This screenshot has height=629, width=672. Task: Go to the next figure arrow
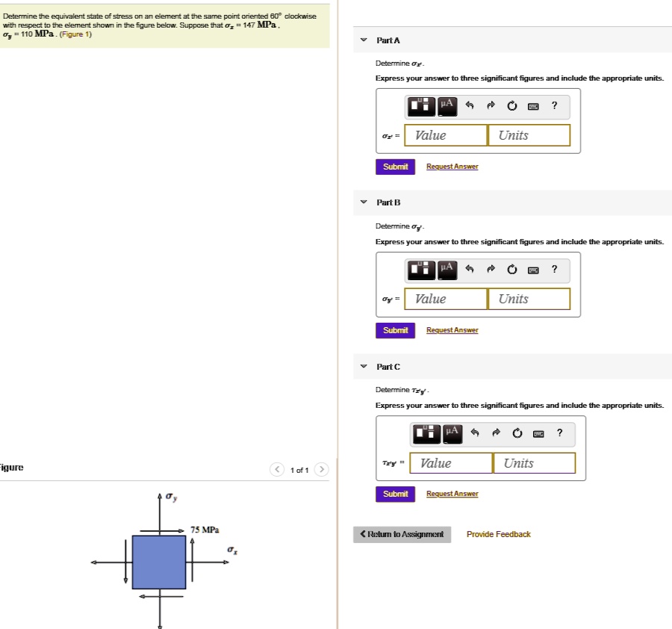pyautogui.click(x=321, y=470)
